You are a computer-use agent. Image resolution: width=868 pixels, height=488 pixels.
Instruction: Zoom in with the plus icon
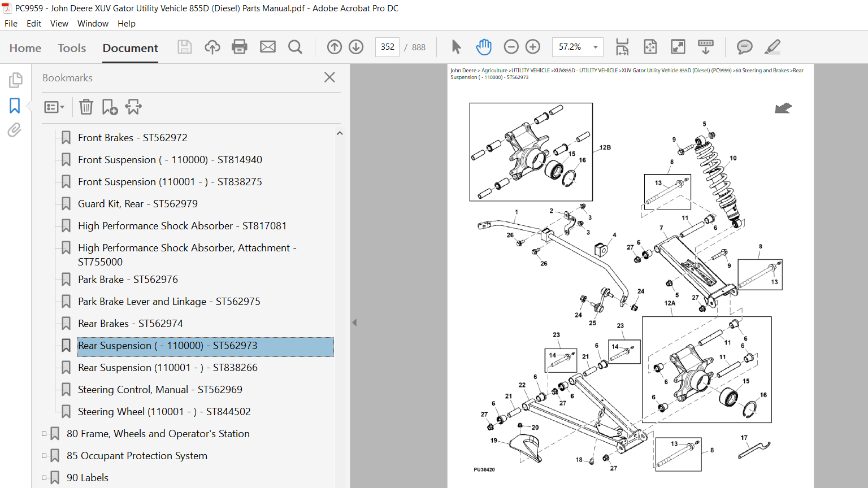[533, 47]
